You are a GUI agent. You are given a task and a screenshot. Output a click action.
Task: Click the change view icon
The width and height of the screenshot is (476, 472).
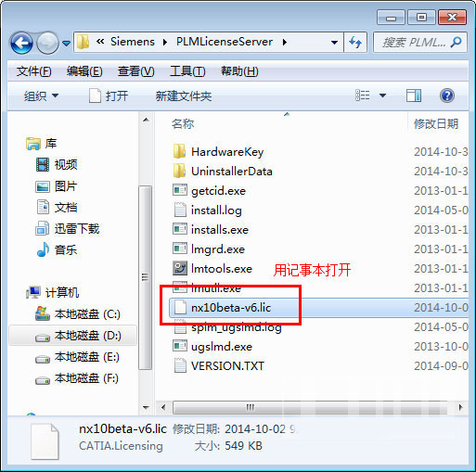click(362, 96)
